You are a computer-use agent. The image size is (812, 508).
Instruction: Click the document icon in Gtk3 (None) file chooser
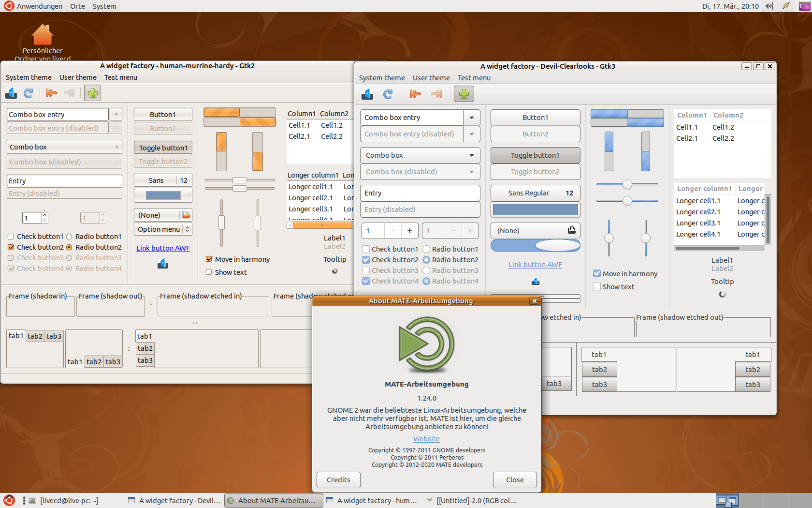coord(571,230)
